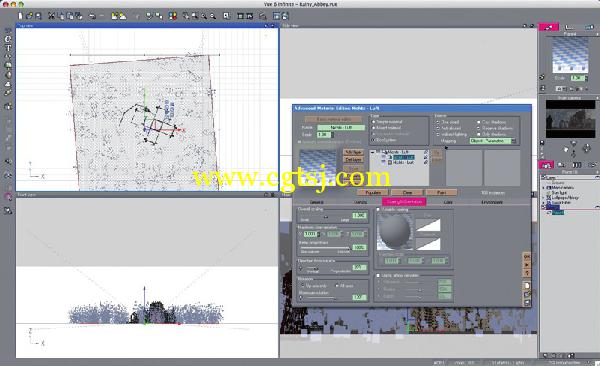Select Mixed material radio button
The height and width of the screenshot is (366, 600).
point(373,128)
